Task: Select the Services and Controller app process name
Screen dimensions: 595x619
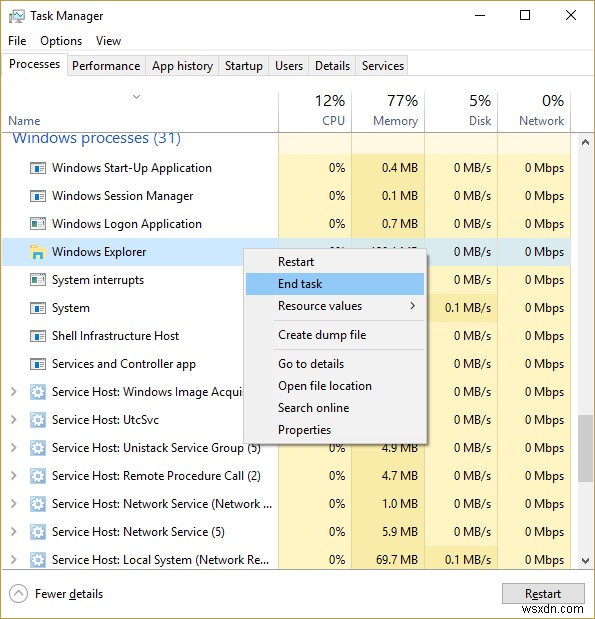Action: pos(124,364)
